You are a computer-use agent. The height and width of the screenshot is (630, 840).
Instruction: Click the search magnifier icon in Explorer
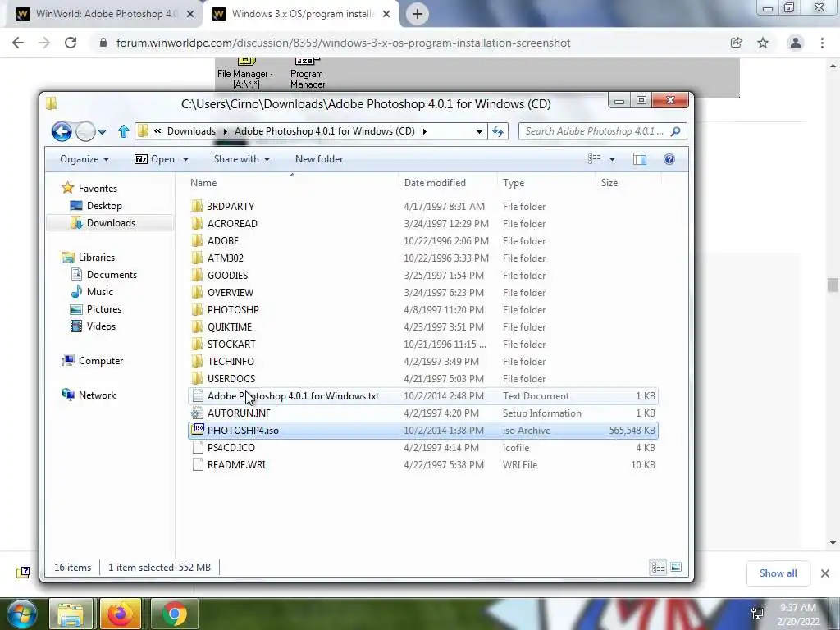[676, 131]
